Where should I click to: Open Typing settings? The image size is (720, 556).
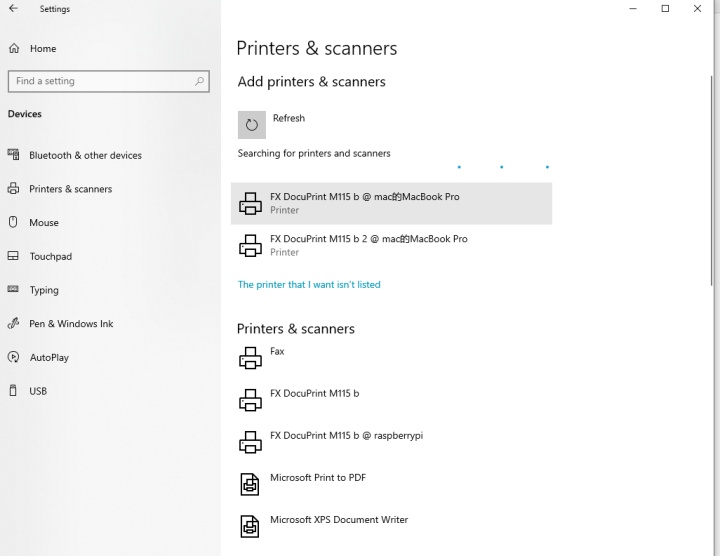click(x=44, y=290)
